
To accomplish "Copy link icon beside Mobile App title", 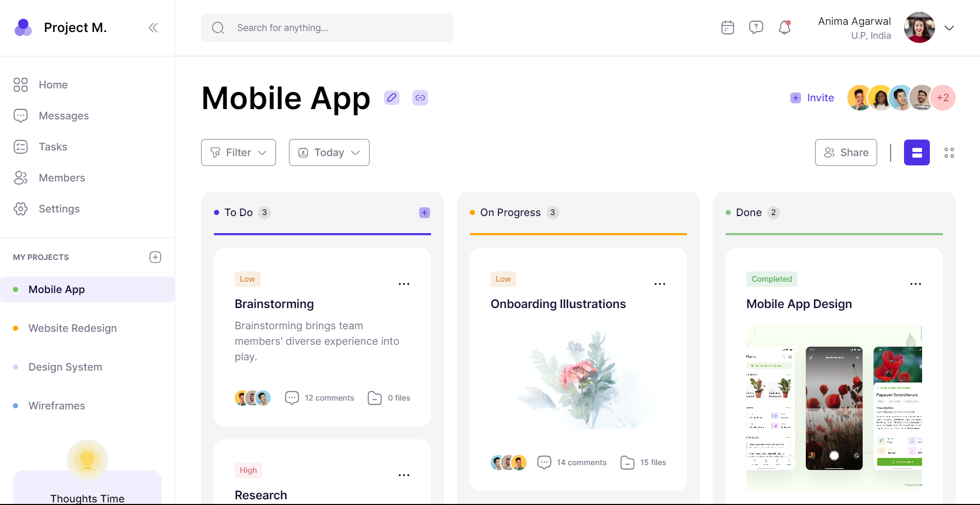I will point(420,98).
